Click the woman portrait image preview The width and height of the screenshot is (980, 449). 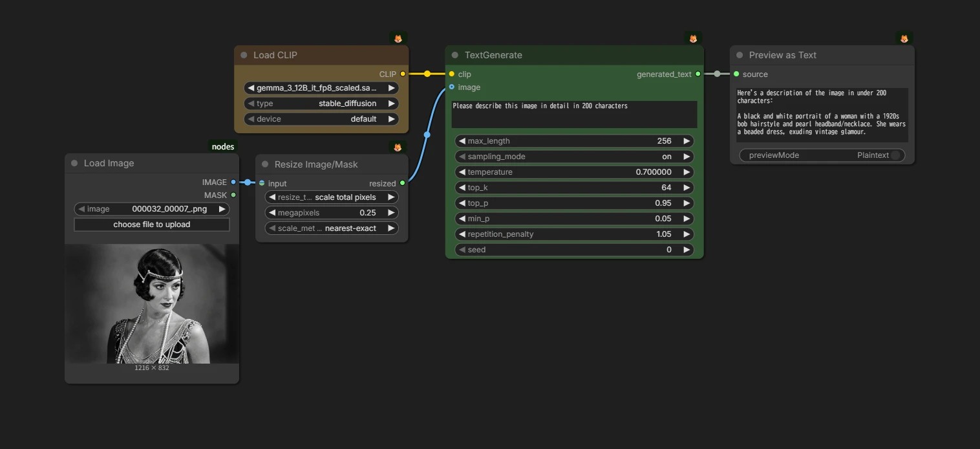pos(152,304)
